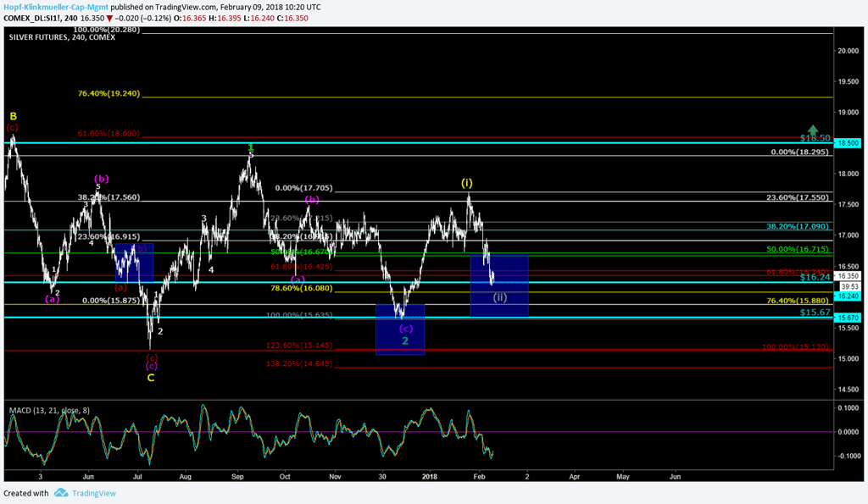Viewport: 868px width, 504px height.
Task: Click the large blue rectangle near (ii)
Action: tap(500, 286)
